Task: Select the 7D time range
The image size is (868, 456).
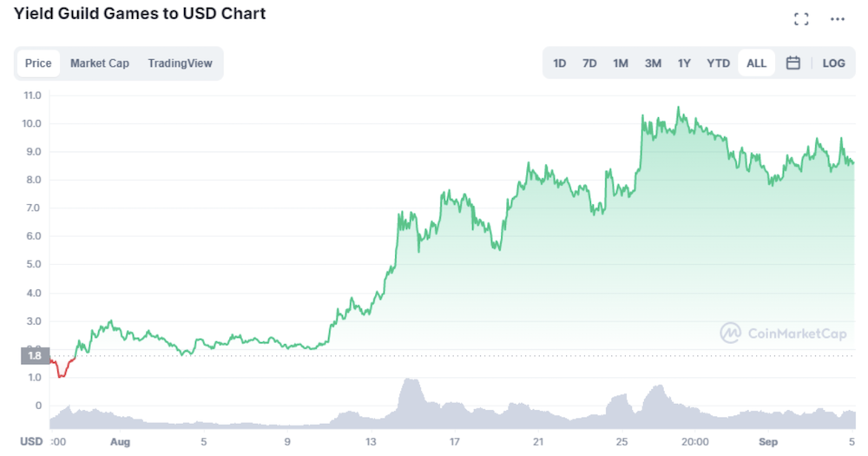Action: coord(589,63)
